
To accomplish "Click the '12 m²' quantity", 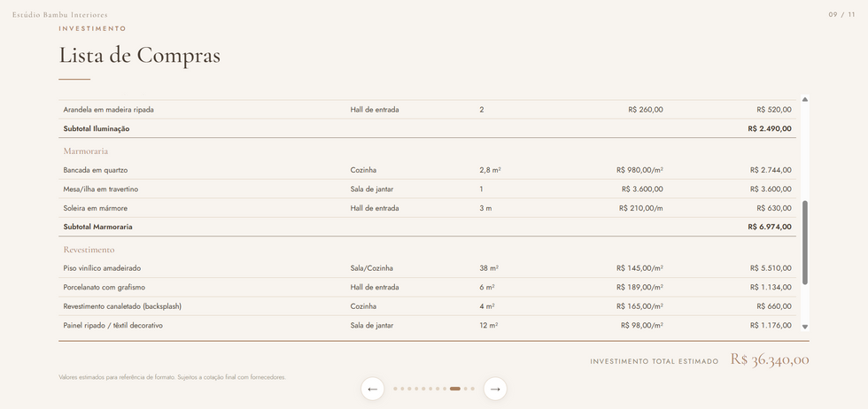I will pos(489,326).
